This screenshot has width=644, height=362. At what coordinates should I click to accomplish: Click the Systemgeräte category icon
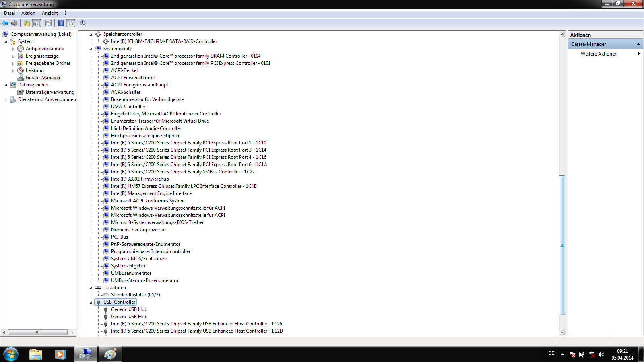click(x=98, y=49)
